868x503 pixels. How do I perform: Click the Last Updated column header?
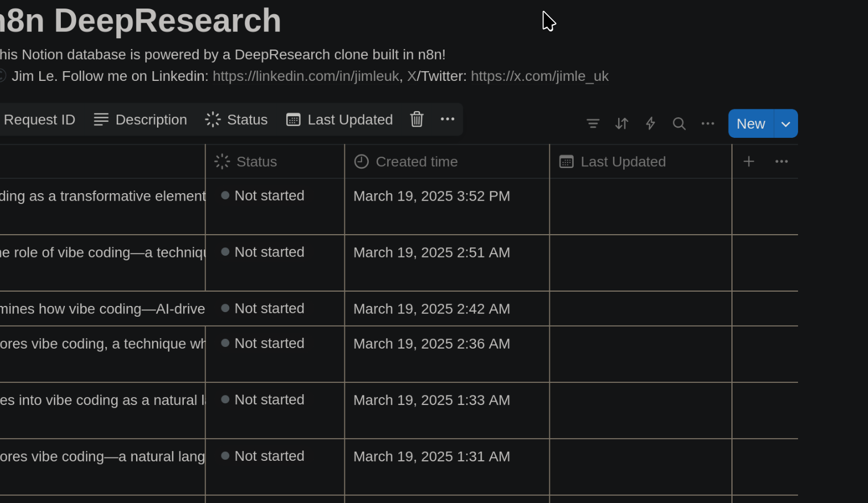[x=640, y=161]
